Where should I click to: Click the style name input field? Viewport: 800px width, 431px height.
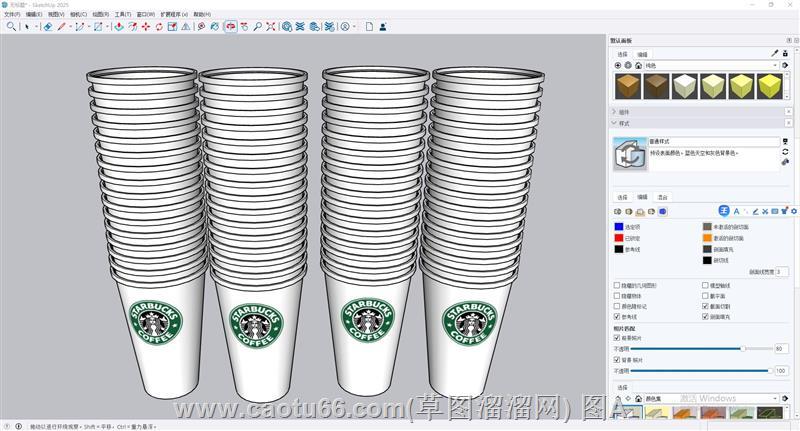pos(714,141)
